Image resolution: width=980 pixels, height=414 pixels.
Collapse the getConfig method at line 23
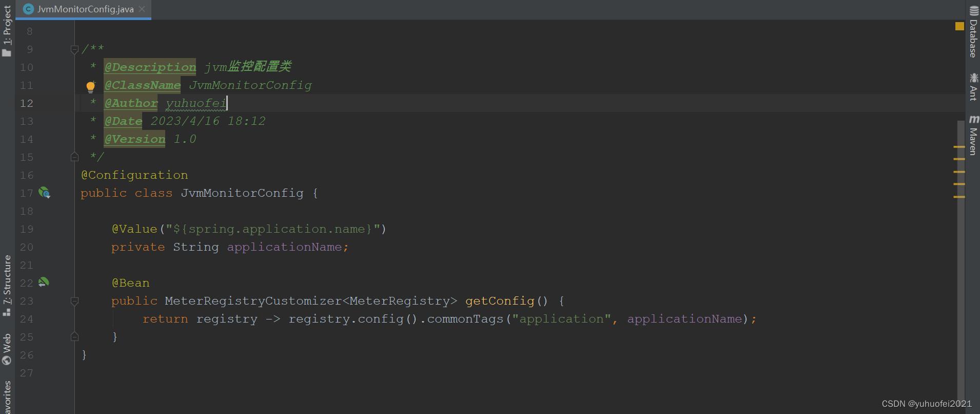tap(74, 301)
